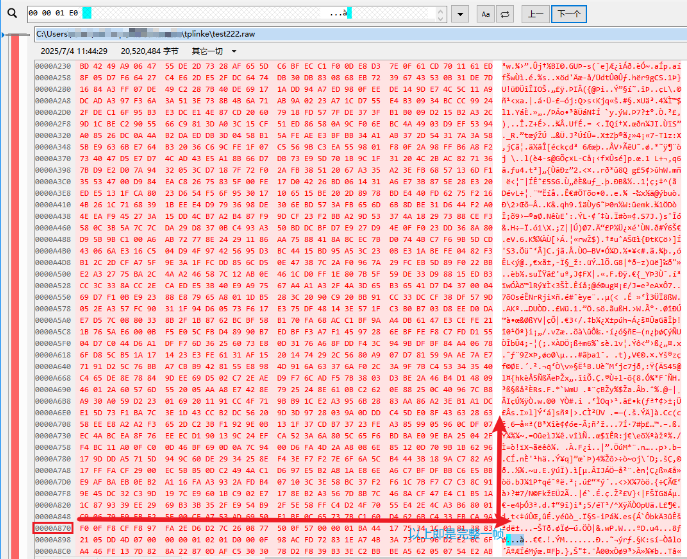Click the search field up stepper arrow
The image size is (687, 559).
pos(442,10)
